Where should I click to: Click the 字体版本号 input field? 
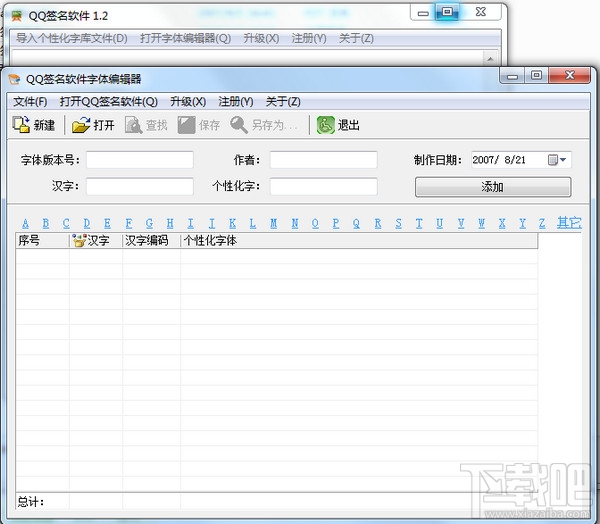[x=140, y=160]
